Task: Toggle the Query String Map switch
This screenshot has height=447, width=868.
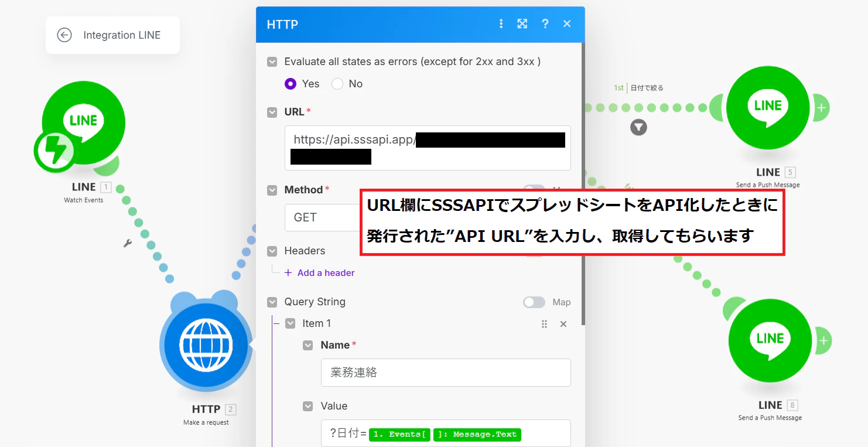Action: [534, 302]
